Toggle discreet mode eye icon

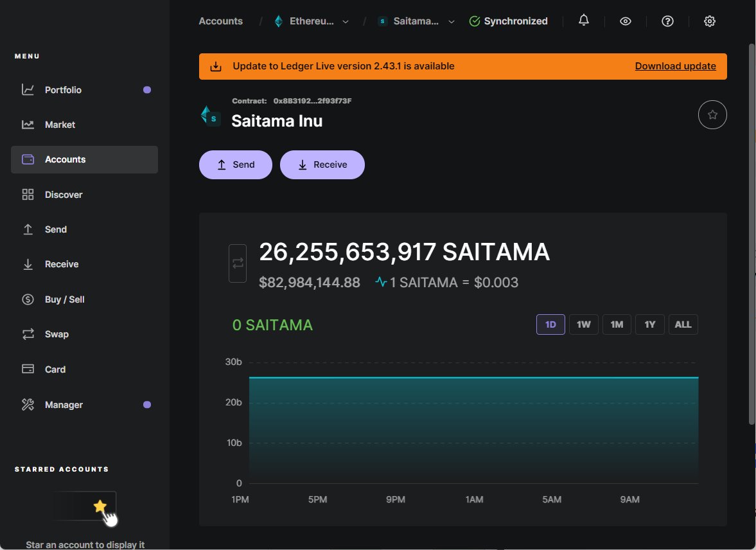click(626, 21)
